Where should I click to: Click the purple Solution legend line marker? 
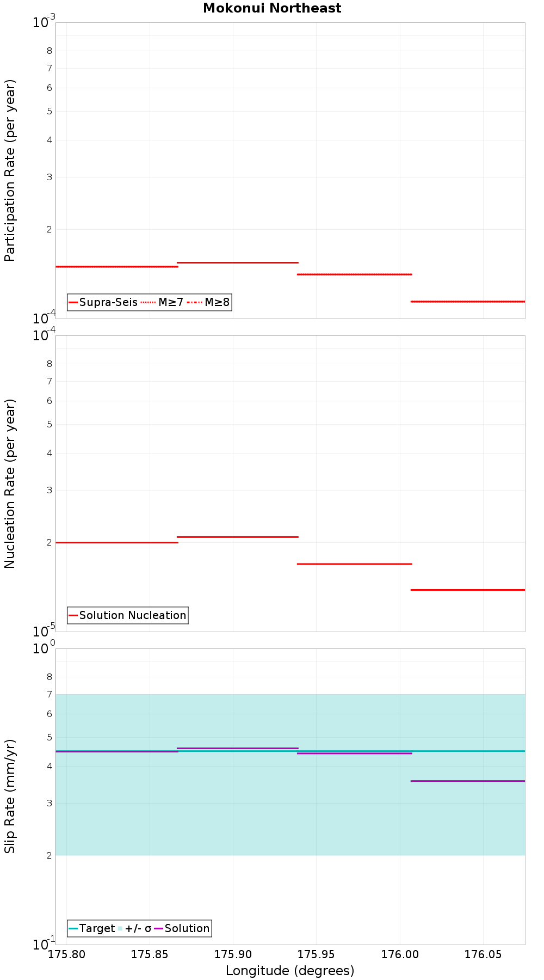point(159,928)
